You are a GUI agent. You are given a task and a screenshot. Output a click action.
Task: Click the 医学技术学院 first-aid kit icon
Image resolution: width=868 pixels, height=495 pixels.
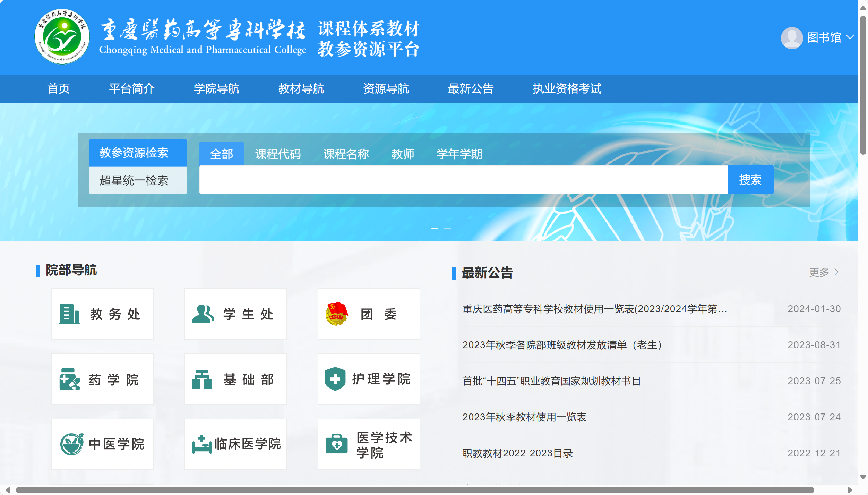click(x=336, y=444)
